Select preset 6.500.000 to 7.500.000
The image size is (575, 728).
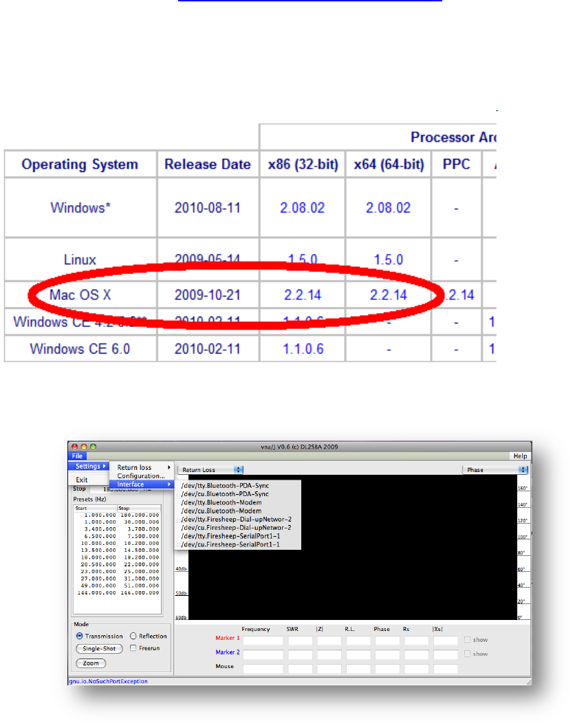point(118,536)
